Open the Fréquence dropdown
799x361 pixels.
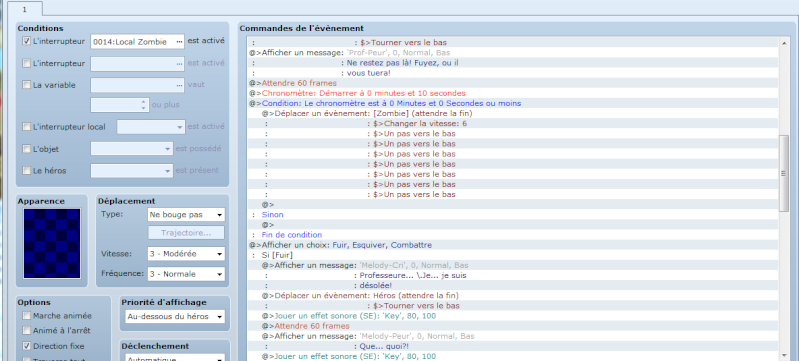click(x=186, y=274)
